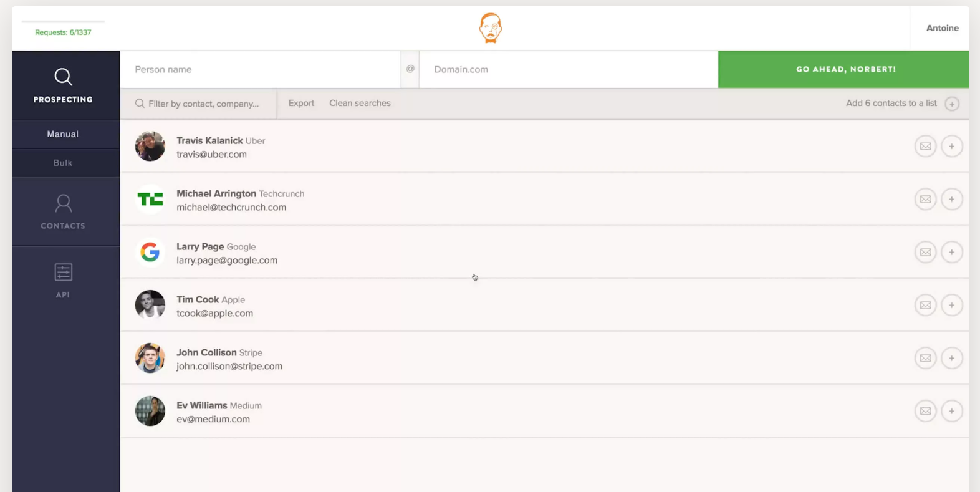Click John Collison's profile photo
980x492 pixels.
(150, 358)
